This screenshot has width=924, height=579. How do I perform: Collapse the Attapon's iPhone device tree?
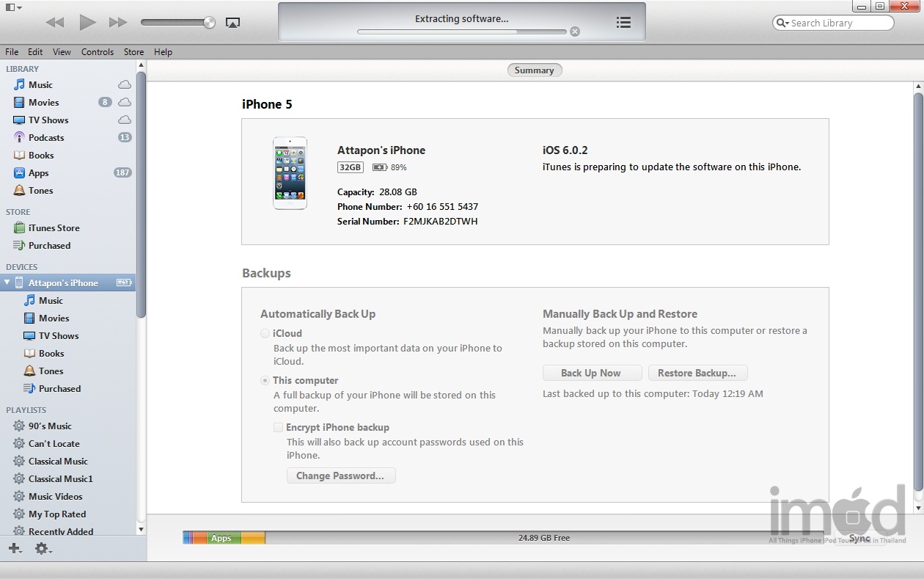pyautogui.click(x=7, y=283)
